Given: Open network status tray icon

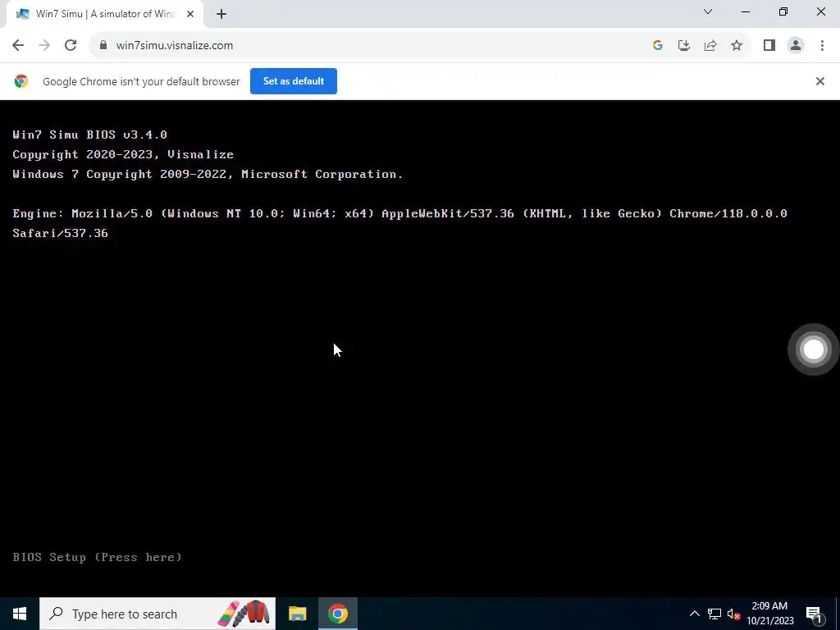Looking at the screenshot, I should click(x=714, y=614).
